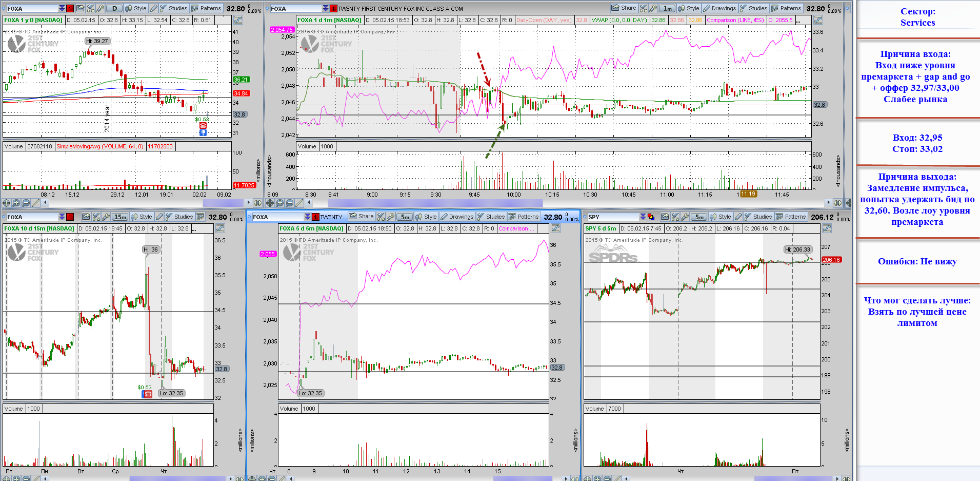Click the 'Ошибки: Не вижу' note text
The width and height of the screenshot is (980, 481).
click(917, 261)
